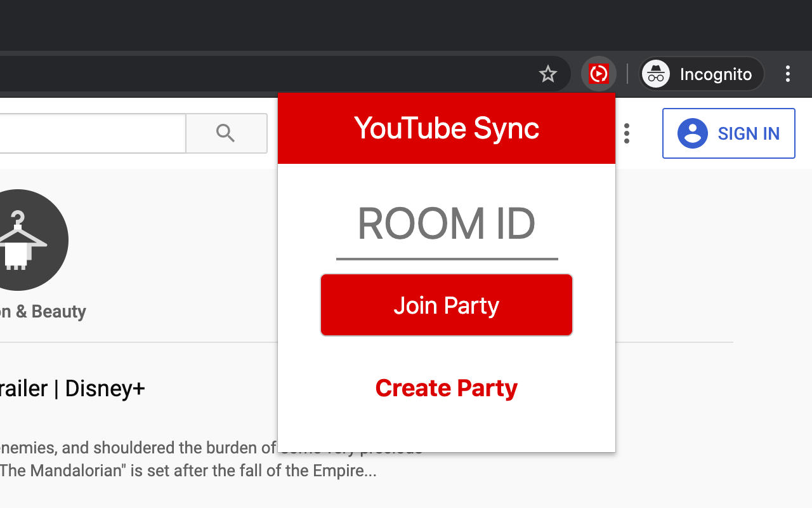Click the incognito glasses icon

click(x=655, y=74)
